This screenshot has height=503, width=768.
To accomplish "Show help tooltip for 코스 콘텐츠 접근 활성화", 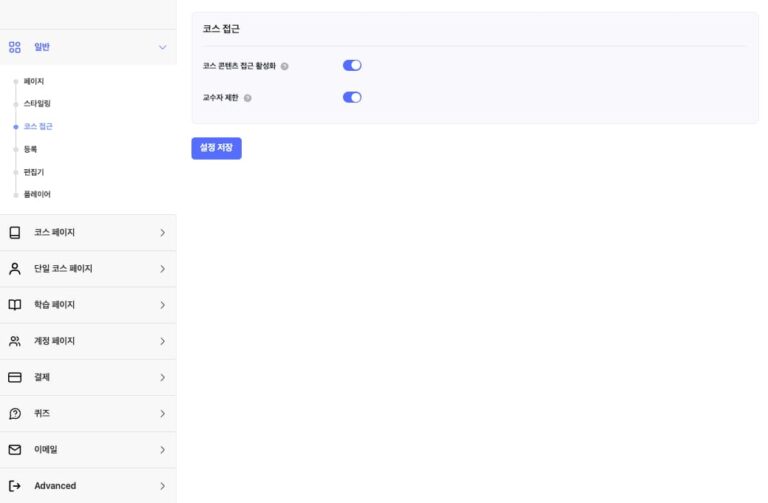I will 285,67.
